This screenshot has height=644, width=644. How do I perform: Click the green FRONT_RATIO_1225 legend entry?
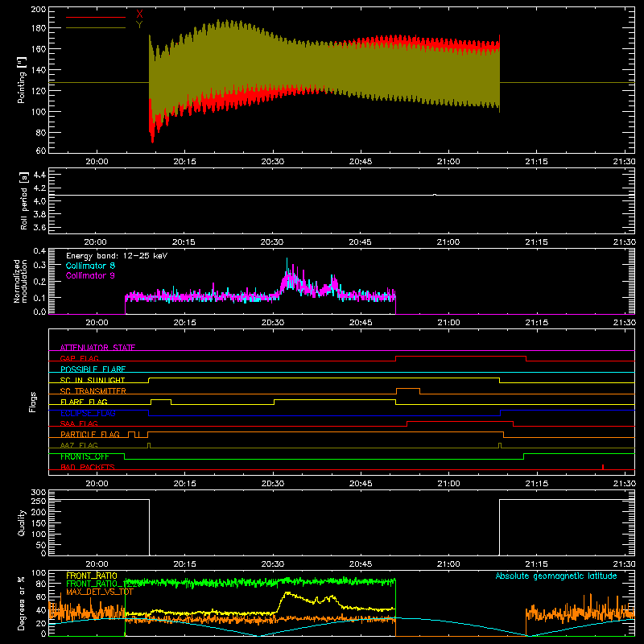(x=105, y=584)
